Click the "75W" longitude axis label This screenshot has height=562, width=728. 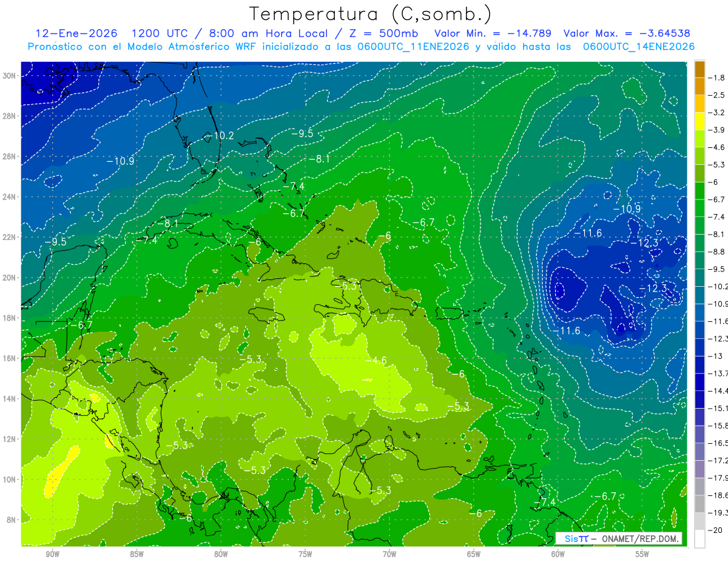click(305, 554)
